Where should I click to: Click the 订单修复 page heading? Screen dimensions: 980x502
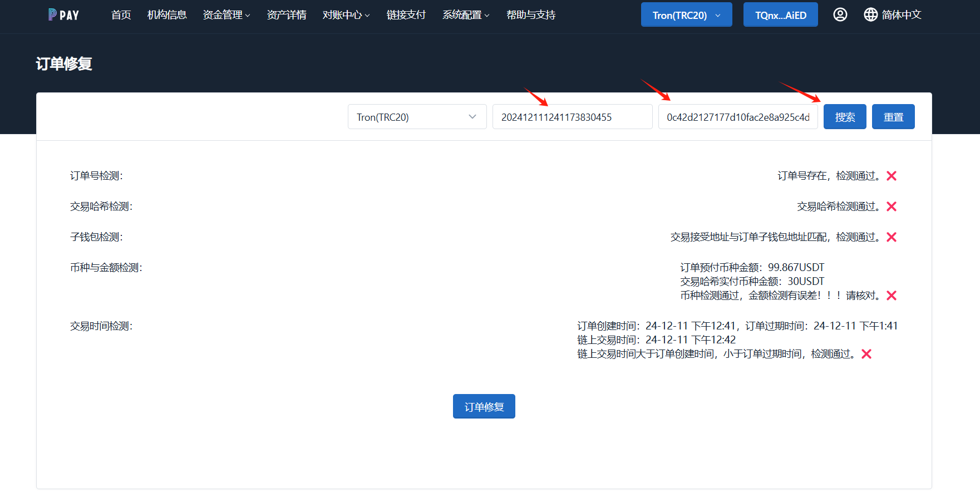tap(64, 63)
